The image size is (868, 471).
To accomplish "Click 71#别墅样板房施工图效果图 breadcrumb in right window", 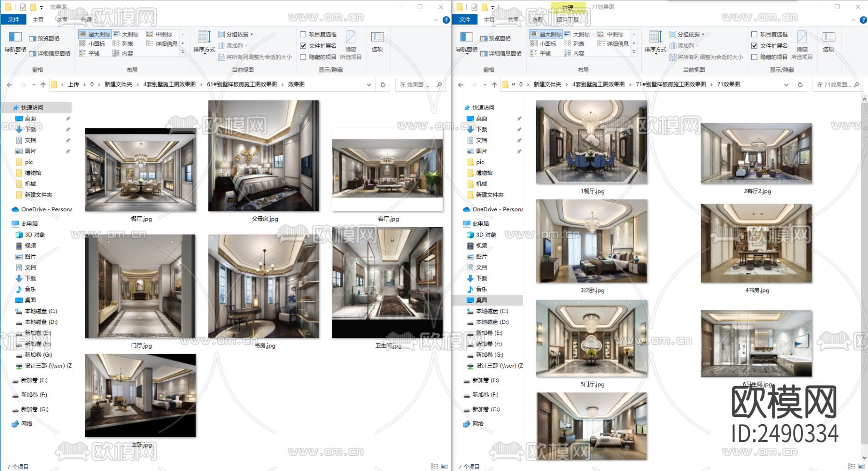I will pyautogui.click(x=671, y=84).
